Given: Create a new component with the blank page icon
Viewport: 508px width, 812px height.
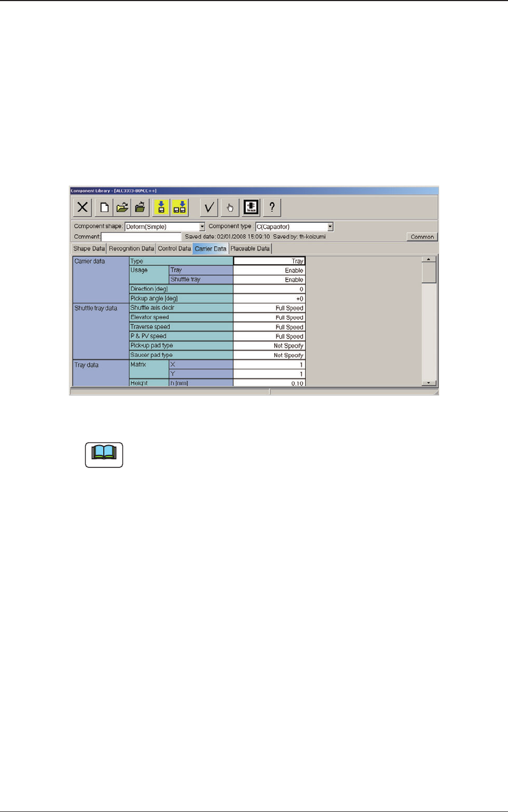Looking at the screenshot, I should [x=104, y=208].
